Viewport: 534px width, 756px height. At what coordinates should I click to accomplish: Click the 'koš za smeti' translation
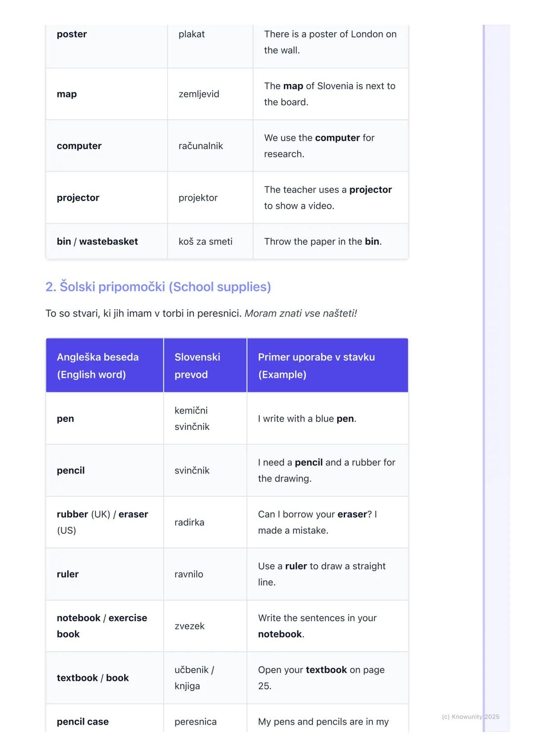point(205,241)
